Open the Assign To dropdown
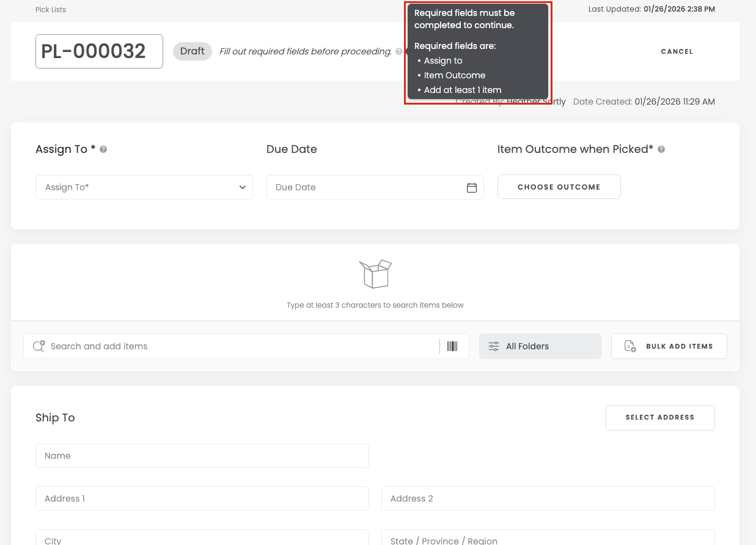Image resolution: width=756 pixels, height=545 pixels. click(x=144, y=187)
